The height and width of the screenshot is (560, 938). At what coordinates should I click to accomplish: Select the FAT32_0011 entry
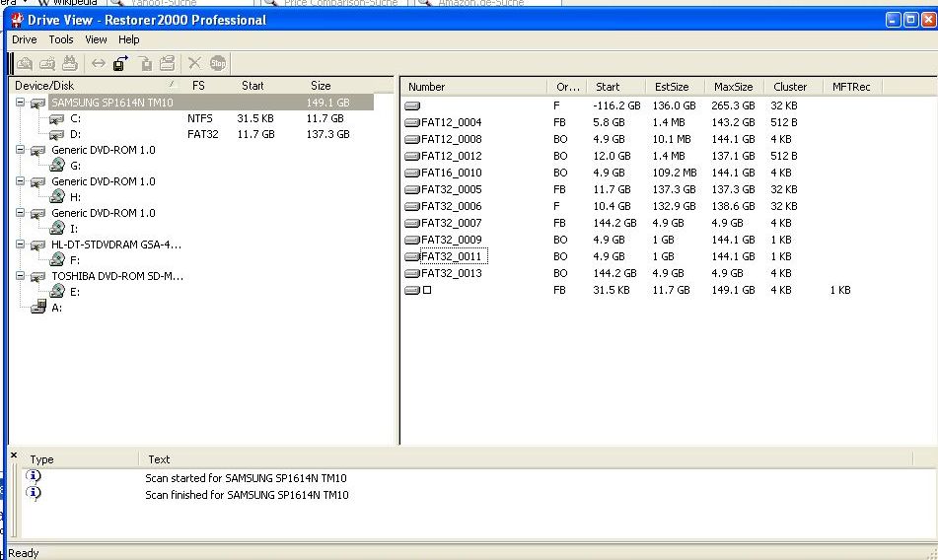pyautogui.click(x=451, y=256)
